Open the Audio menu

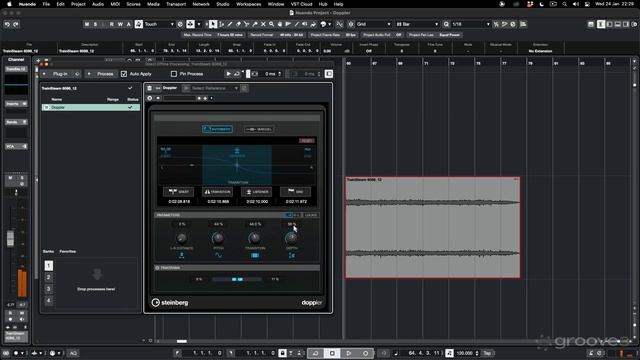(x=98, y=4)
